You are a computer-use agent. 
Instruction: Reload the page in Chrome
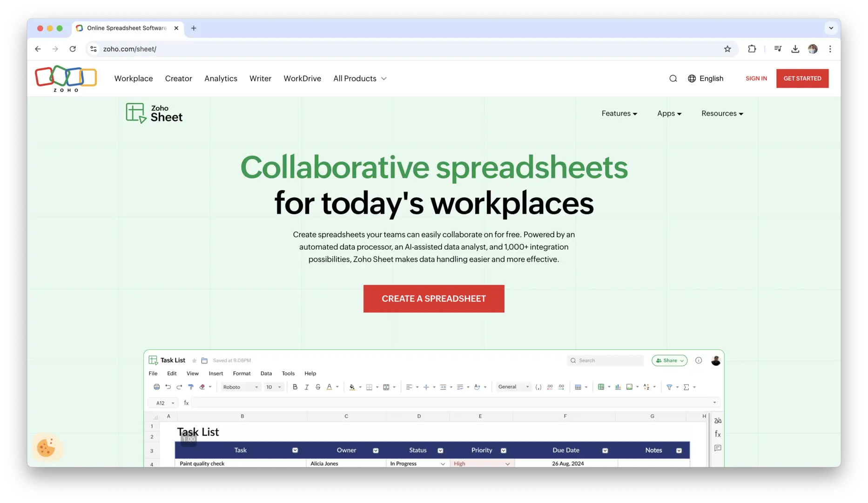pyautogui.click(x=73, y=49)
